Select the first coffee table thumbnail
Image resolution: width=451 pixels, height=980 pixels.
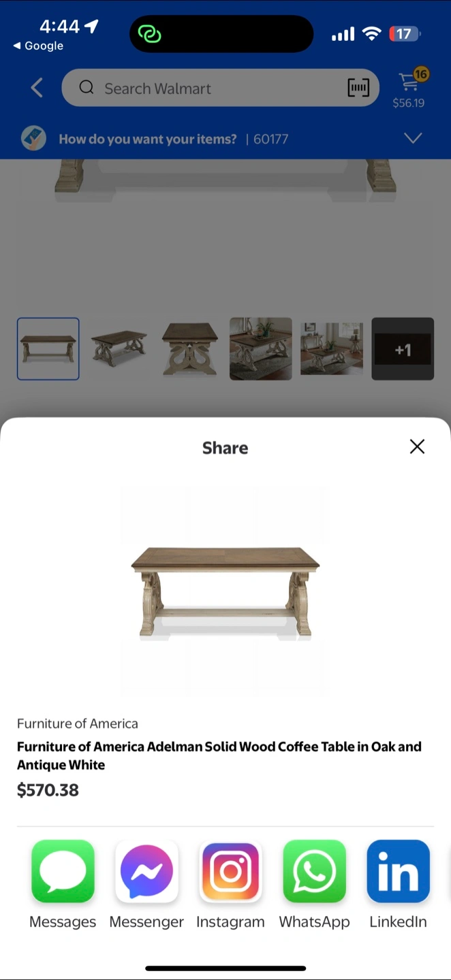(x=48, y=348)
